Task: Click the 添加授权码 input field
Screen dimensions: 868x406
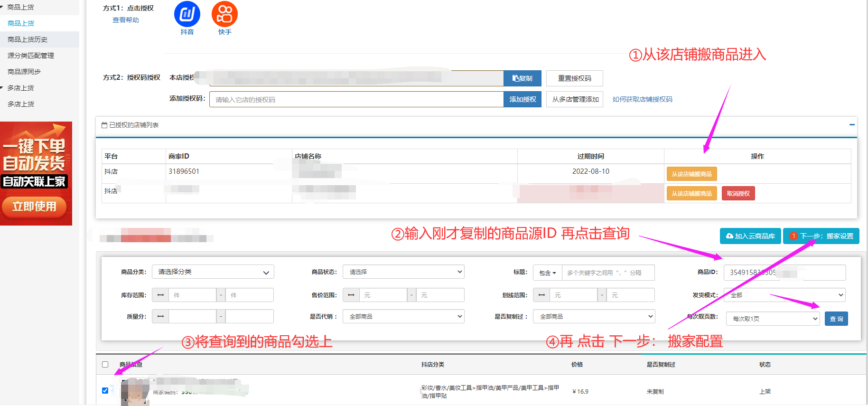Action: [x=356, y=99]
